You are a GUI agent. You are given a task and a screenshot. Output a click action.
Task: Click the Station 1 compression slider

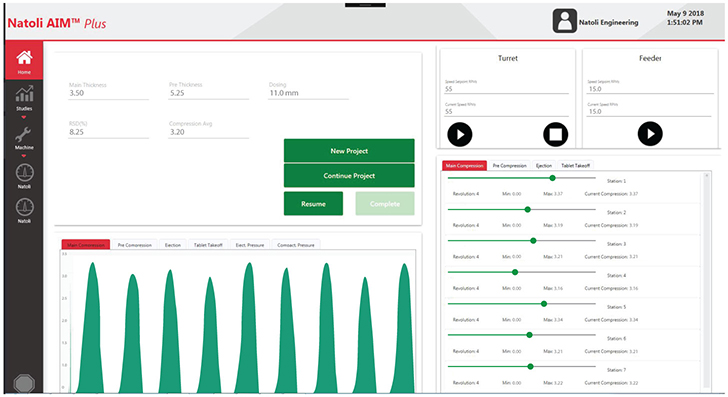click(521, 178)
